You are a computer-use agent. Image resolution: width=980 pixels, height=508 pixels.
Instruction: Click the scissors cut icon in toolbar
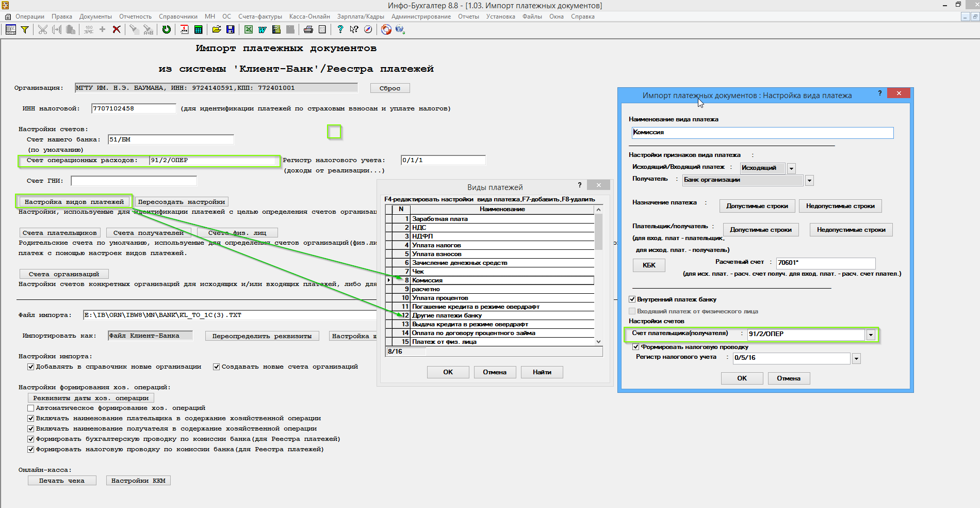(x=42, y=29)
